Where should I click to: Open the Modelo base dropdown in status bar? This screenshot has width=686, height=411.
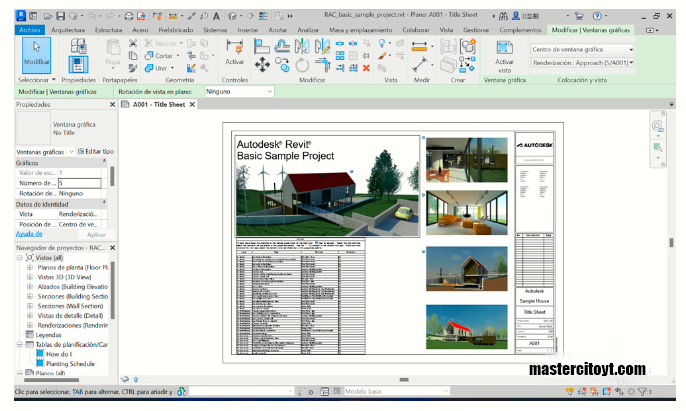coord(396,391)
